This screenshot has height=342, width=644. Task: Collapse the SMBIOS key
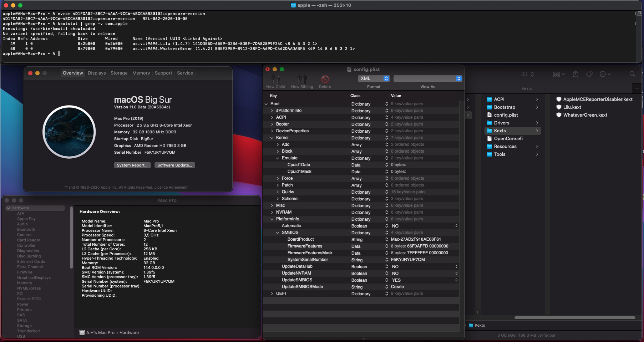click(x=278, y=233)
